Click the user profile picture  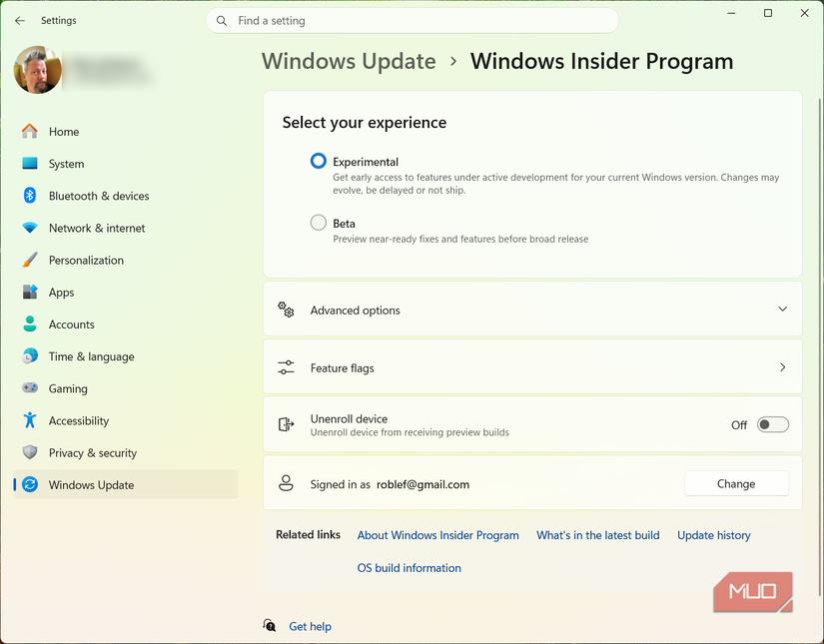coord(37,70)
